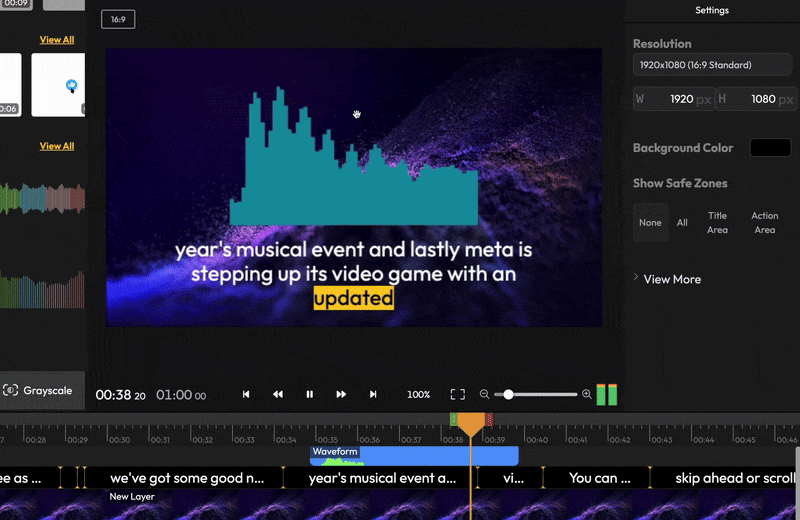The image size is (800, 520).
Task: Click the highlighted word "updated" in preview
Action: (x=354, y=298)
